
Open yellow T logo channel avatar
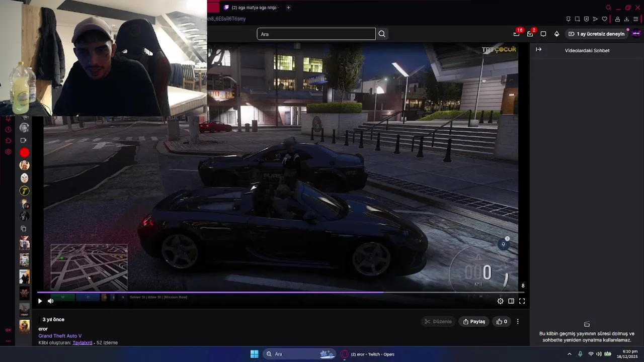[x=24, y=191]
